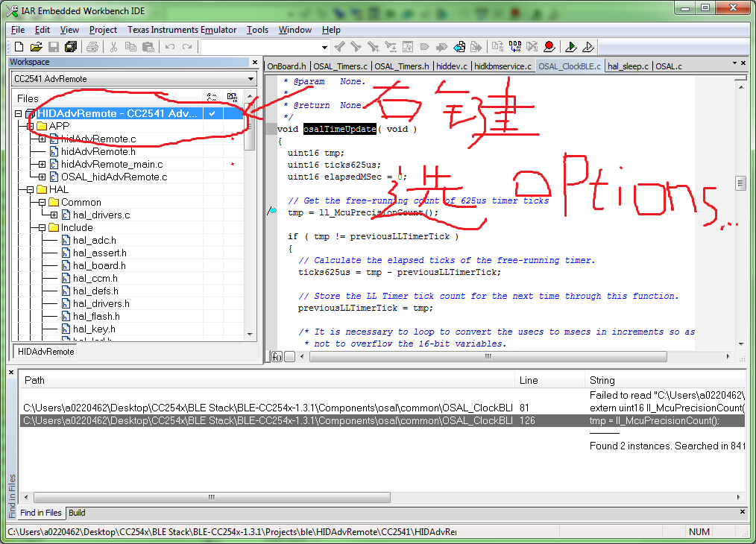This screenshot has height=544, width=756.
Task: Print the document using printer icon
Action: [x=92, y=47]
